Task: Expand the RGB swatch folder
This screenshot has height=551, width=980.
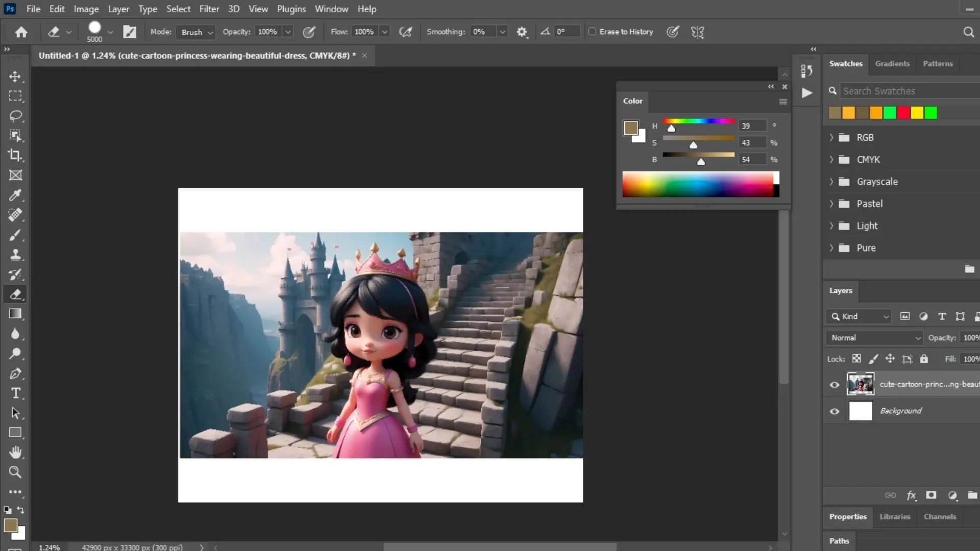Action: click(x=831, y=137)
